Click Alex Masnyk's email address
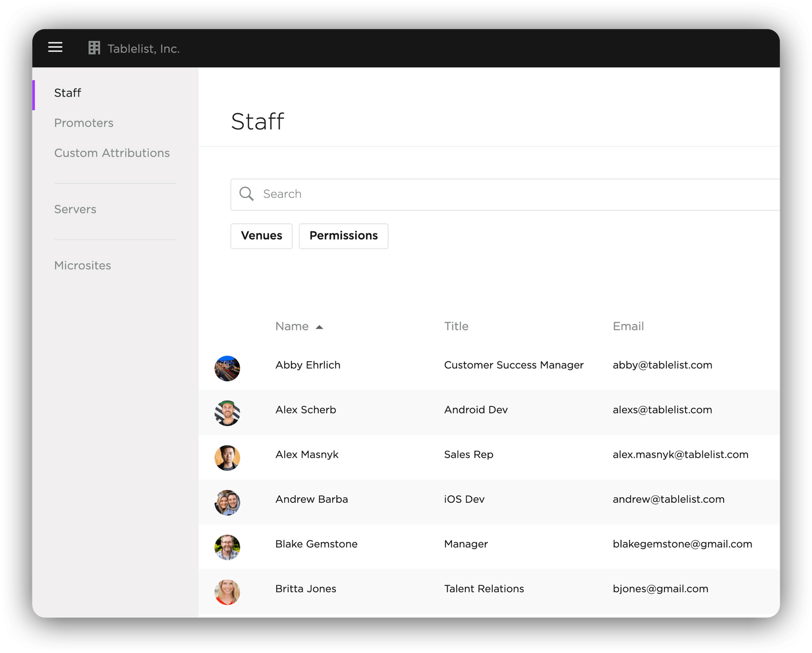812x653 pixels. point(681,455)
